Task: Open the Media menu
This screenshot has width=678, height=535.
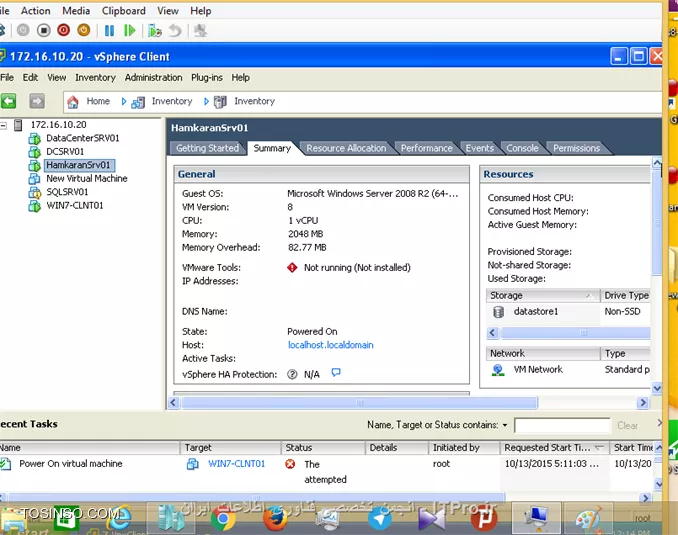Action: point(76,11)
